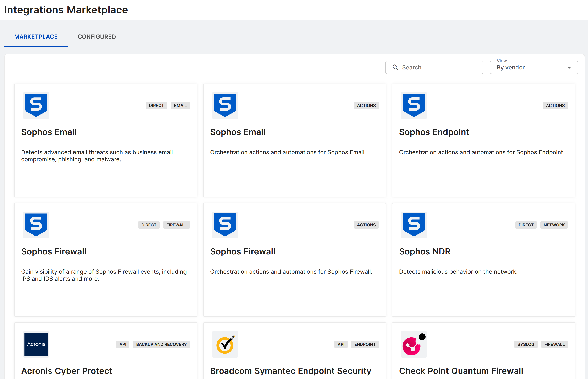Click 'Detects malicious behavior on the network' text
The width and height of the screenshot is (588, 379).
[x=458, y=271]
